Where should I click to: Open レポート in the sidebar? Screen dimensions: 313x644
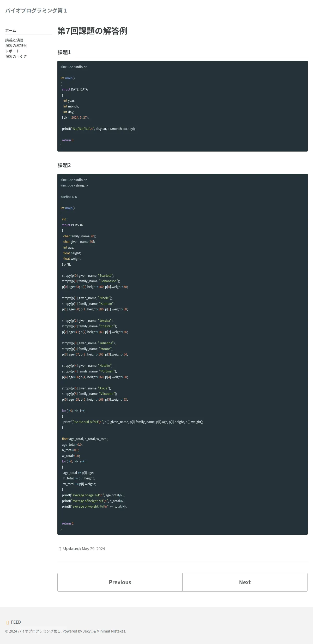coord(13,51)
